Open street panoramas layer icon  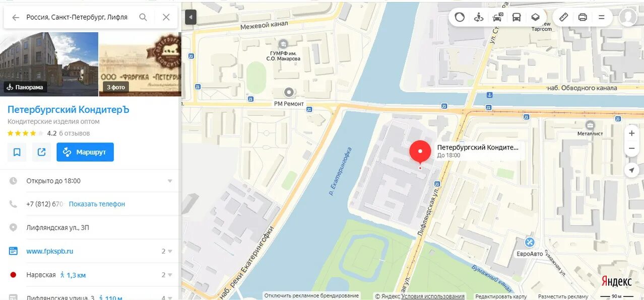click(479, 17)
